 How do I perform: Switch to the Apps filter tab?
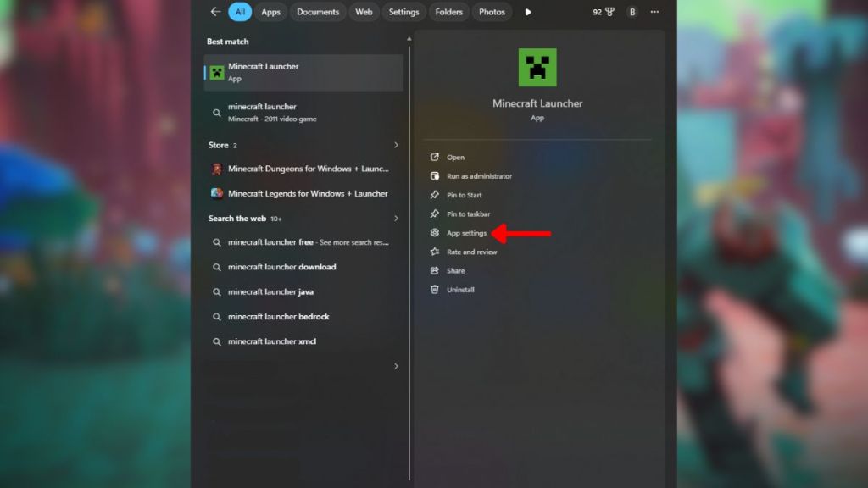click(x=270, y=12)
